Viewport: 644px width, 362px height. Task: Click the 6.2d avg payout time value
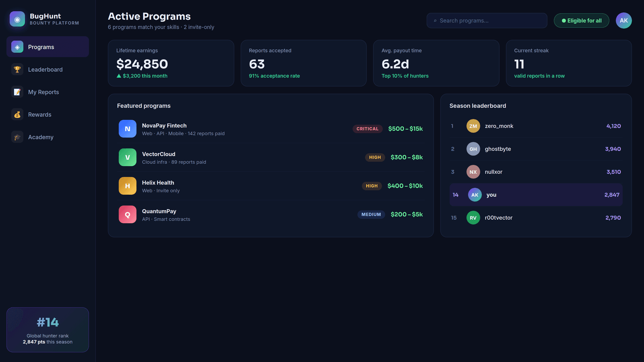point(395,64)
